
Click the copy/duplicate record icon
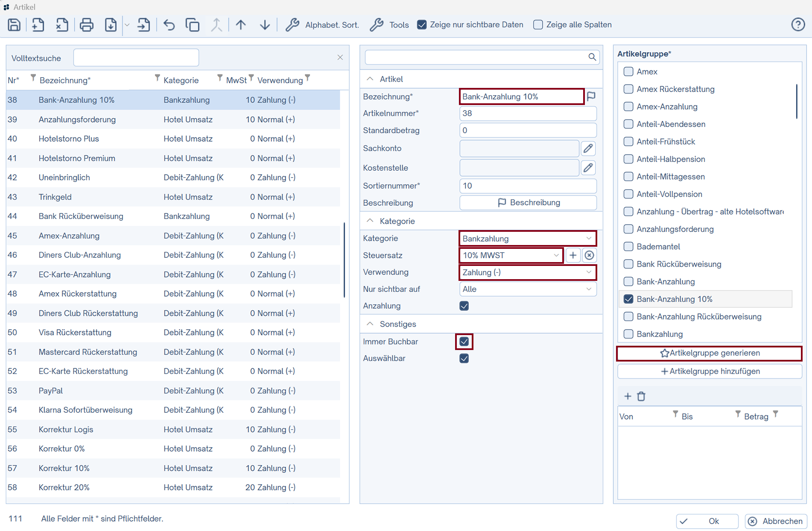click(x=192, y=25)
